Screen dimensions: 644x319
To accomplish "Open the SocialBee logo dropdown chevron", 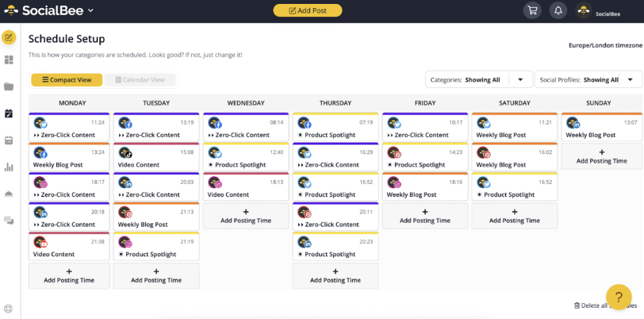I will coord(91,10).
